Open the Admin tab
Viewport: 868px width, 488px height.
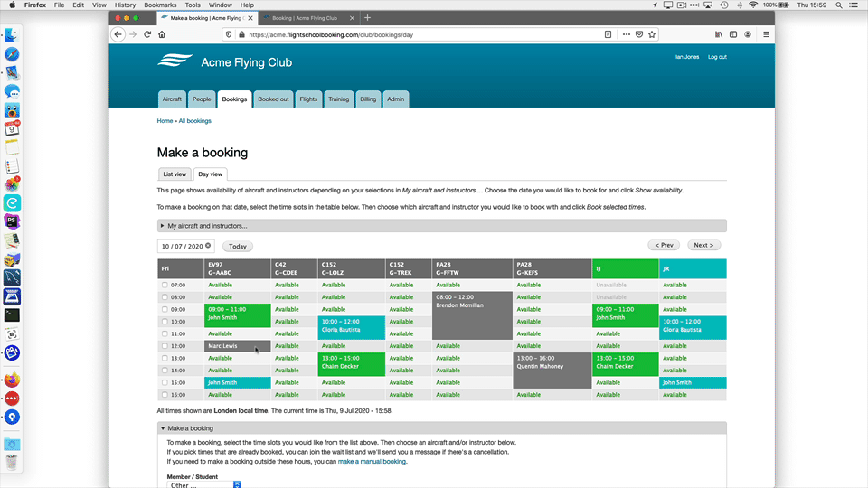(395, 99)
